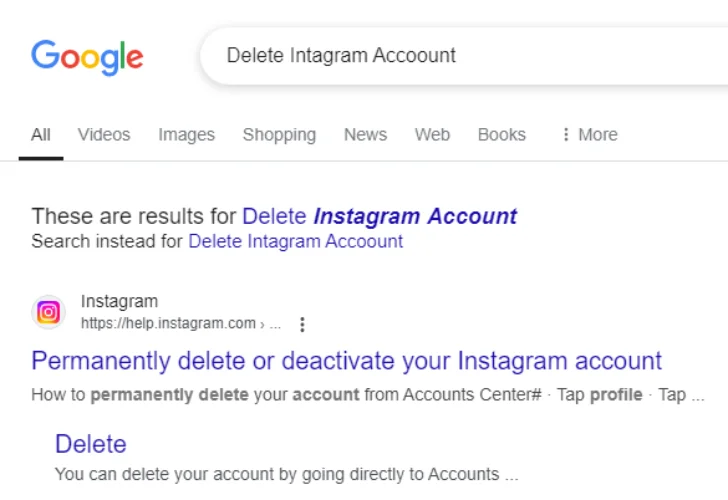Select the Web filter tab
This screenshot has height=500, width=728.
[x=432, y=135]
